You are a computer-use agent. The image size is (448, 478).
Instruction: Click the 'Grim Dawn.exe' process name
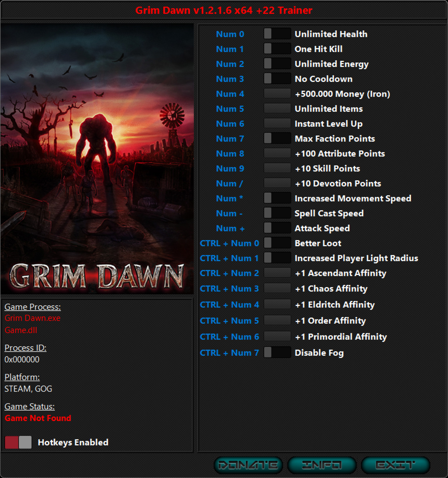click(x=33, y=318)
